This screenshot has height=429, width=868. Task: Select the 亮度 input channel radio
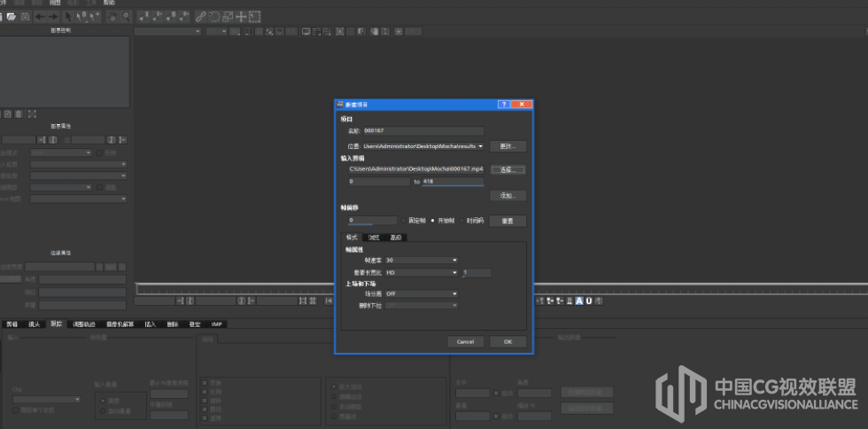(103, 400)
